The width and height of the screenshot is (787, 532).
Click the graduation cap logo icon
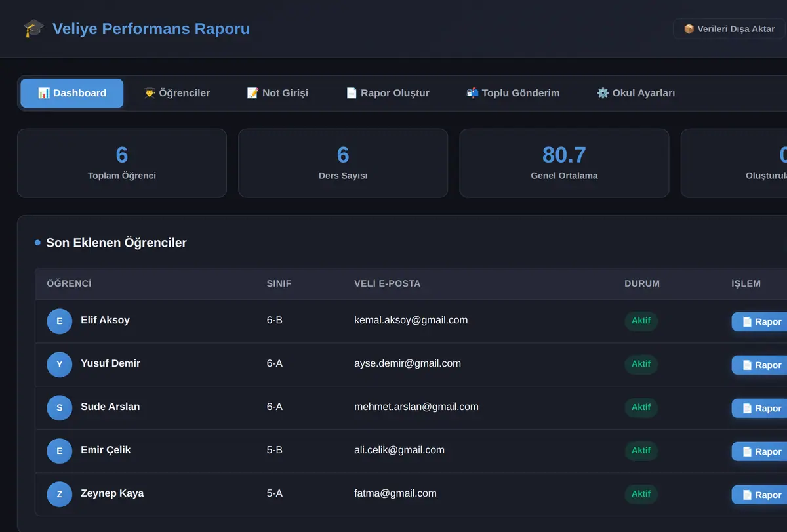click(33, 29)
